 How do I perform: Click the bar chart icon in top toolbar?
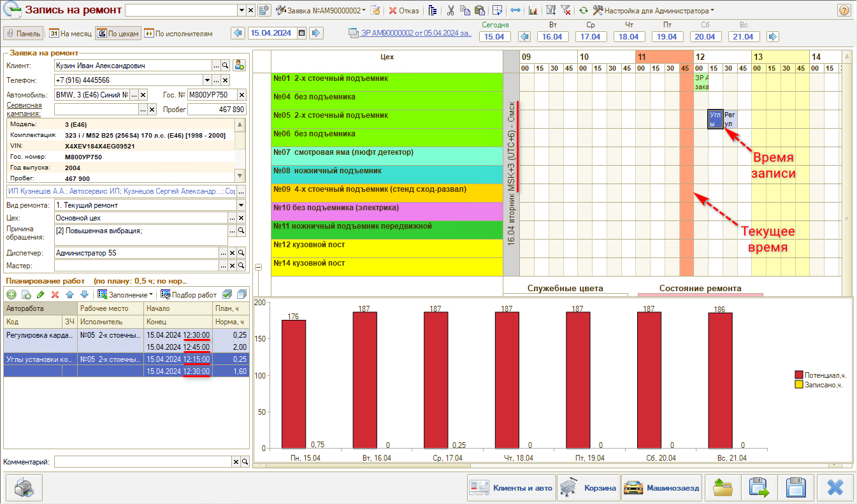click(533, 10)
